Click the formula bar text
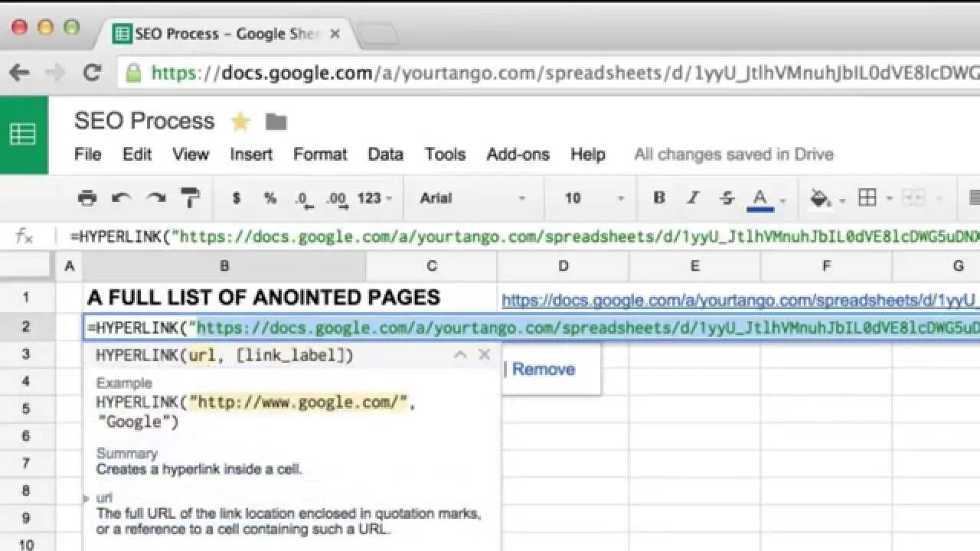980x551 pixels. (524, 236)
